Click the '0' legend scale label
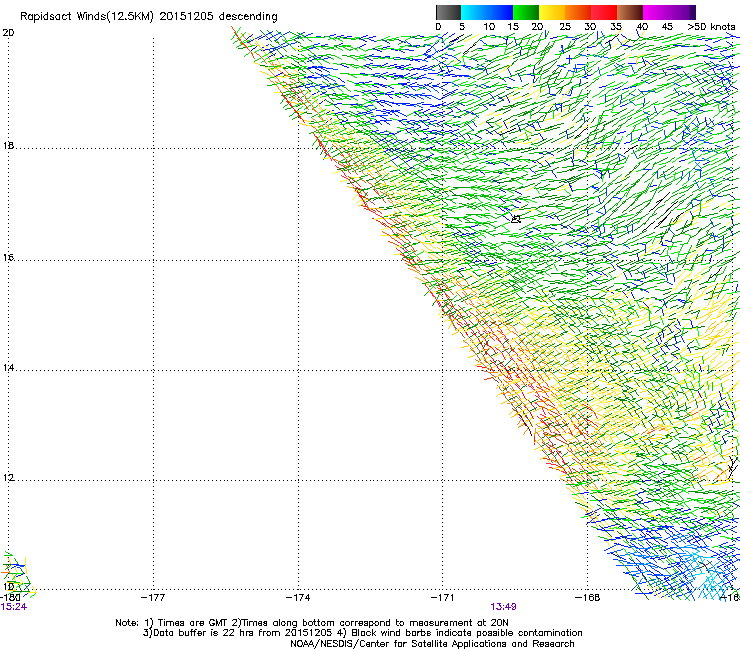 point(438,27)
